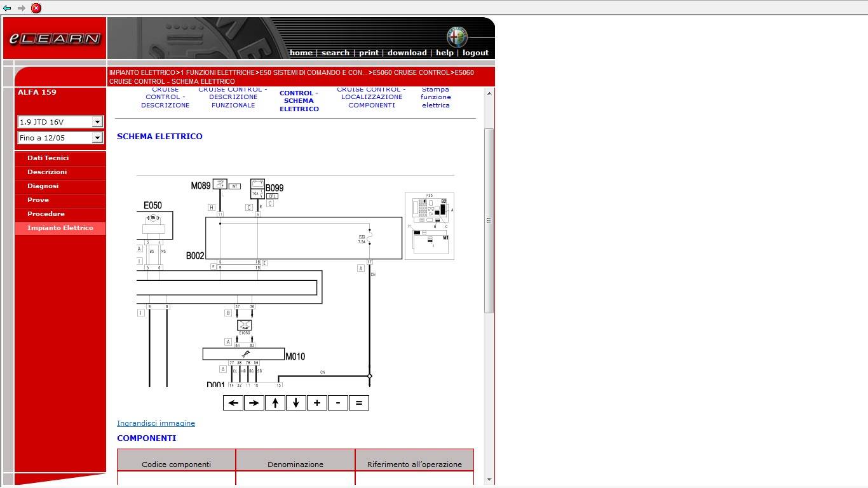Zoom out of the diagram with minus button

338,403
